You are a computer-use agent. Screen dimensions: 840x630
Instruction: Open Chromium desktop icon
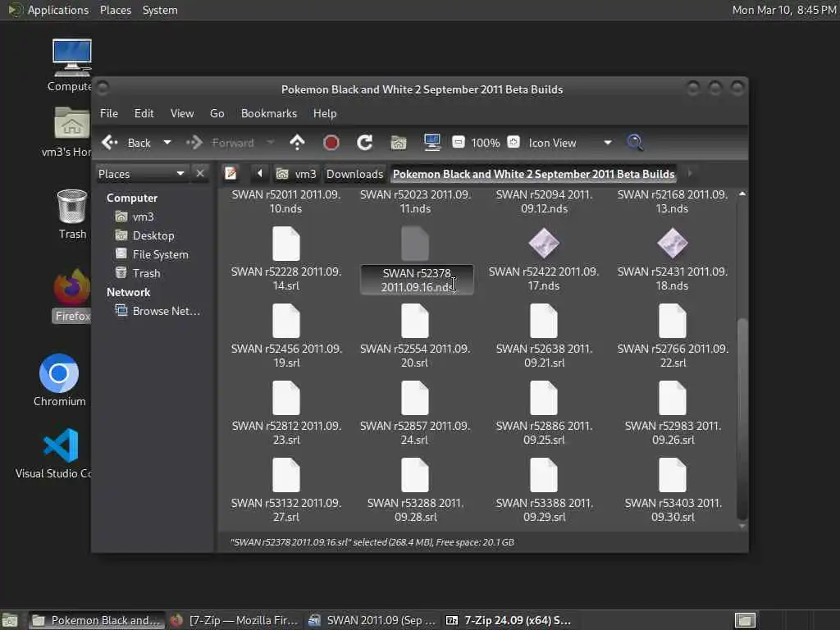[x=59, y=380]
